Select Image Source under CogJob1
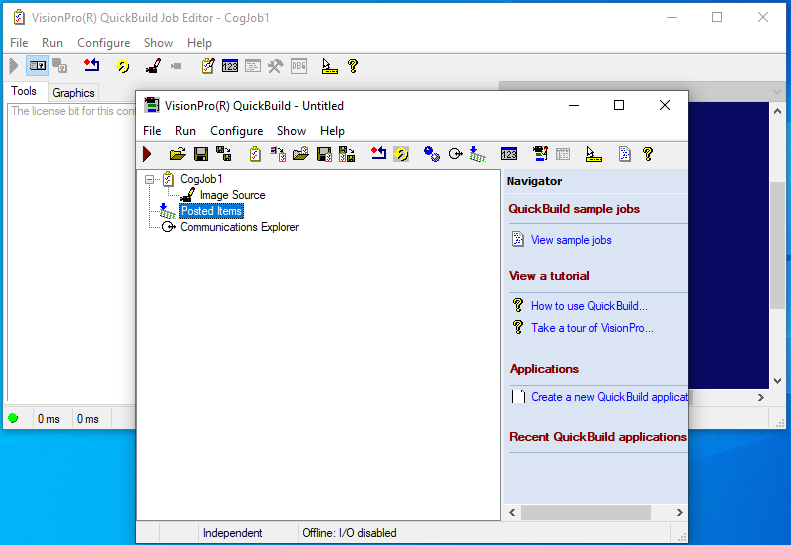791x545 pixels. tap(233, 195)
